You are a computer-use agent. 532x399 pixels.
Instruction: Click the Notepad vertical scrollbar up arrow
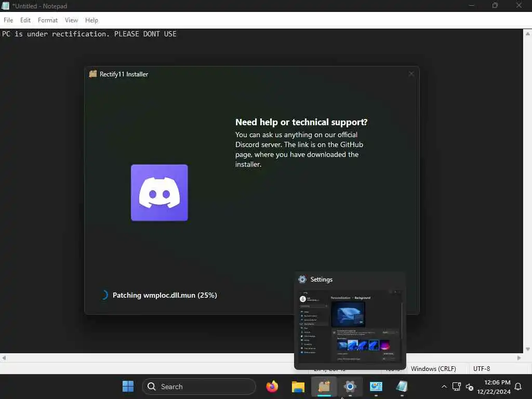coord(528,33)
